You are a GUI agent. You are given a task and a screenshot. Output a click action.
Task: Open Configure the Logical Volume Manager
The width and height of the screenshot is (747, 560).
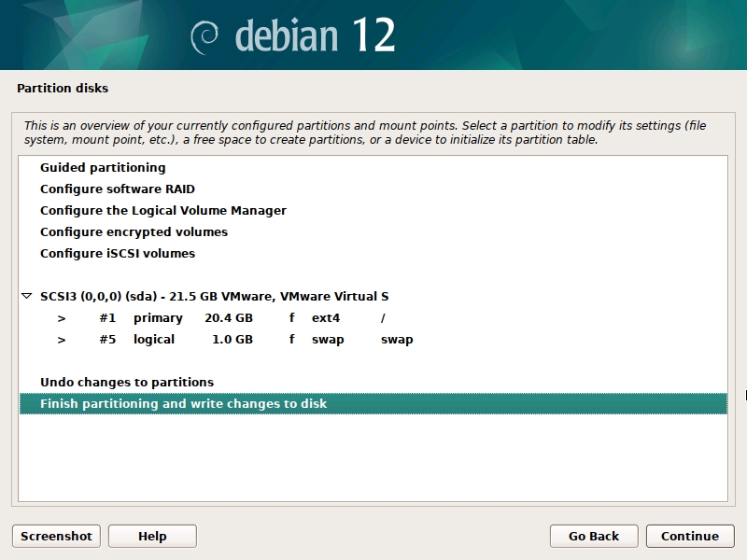tap(163, 211)
